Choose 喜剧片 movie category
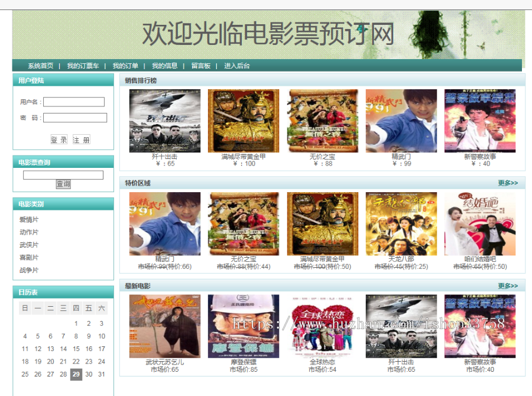Screen dimensions: 532x396 [x=29, y=257]
